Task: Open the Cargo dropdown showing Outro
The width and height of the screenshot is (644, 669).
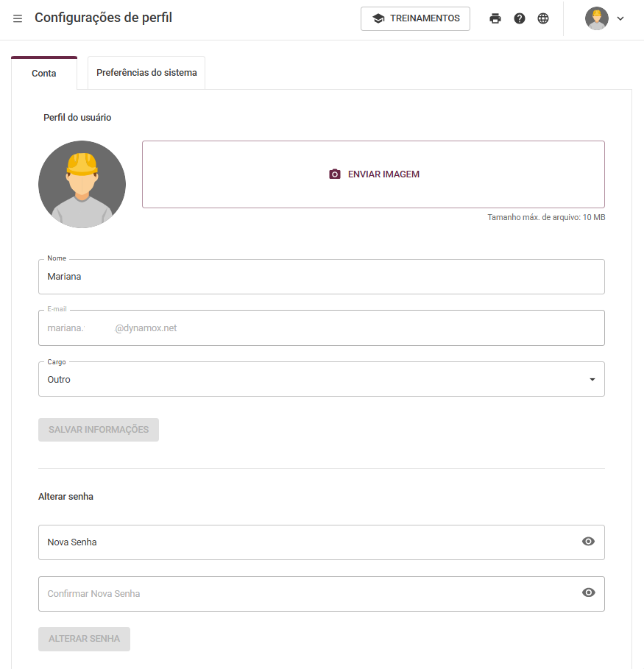Action: point(322,379)
